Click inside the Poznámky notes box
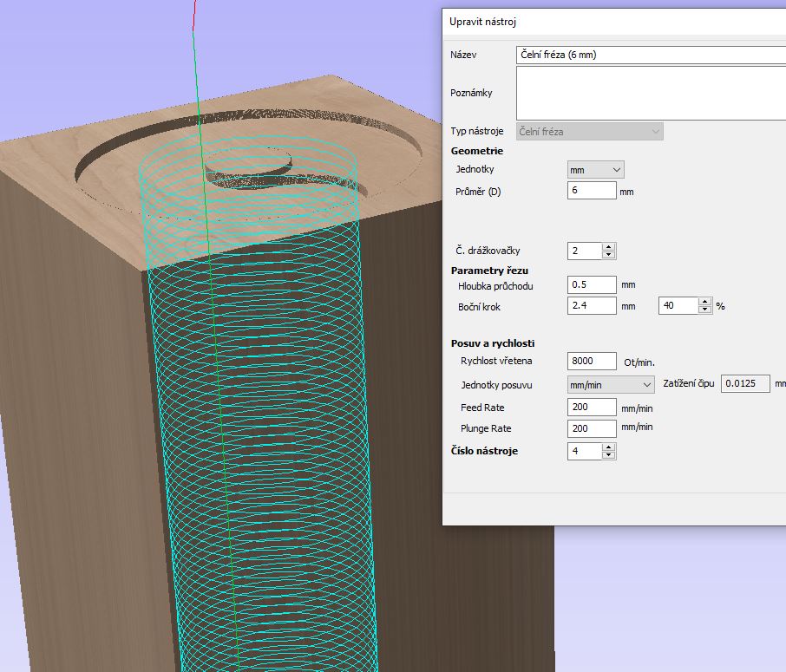786x672 pixels. [x=651, y=93]
